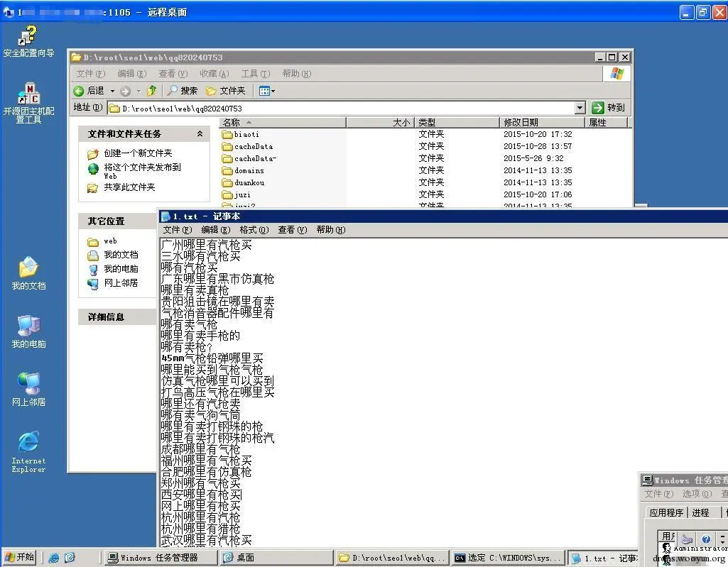
Task: Switch to 选定 C:\WINDOWS\sys taskbar button
Action: pyautogui.click(x=507, y=558)
